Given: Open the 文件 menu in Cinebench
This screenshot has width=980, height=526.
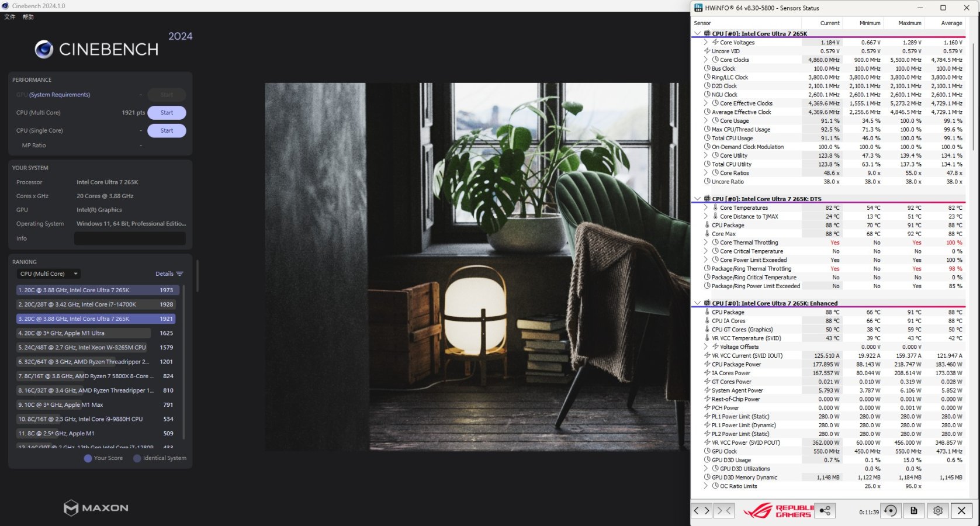Looking at the screenshot, I should point(10,17).
